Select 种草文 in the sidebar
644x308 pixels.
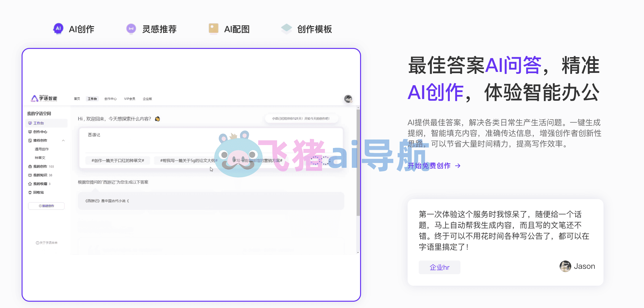40,158
